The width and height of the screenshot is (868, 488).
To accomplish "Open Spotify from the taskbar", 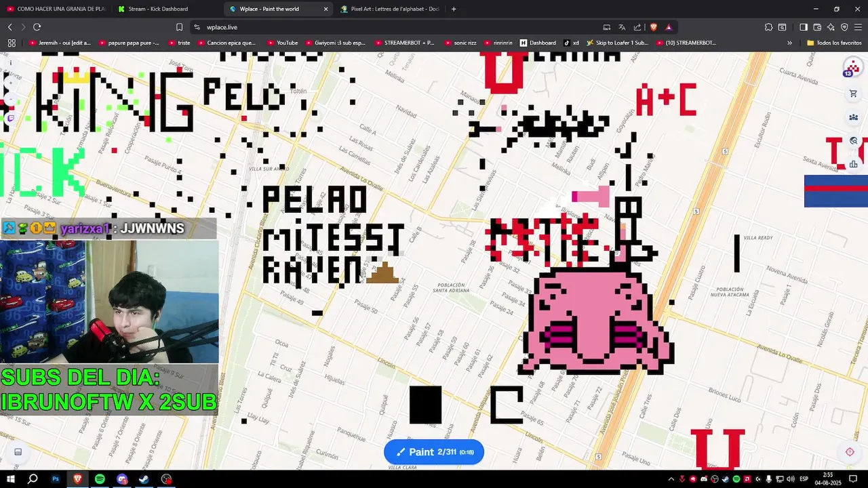I will (x=100, y=479).
